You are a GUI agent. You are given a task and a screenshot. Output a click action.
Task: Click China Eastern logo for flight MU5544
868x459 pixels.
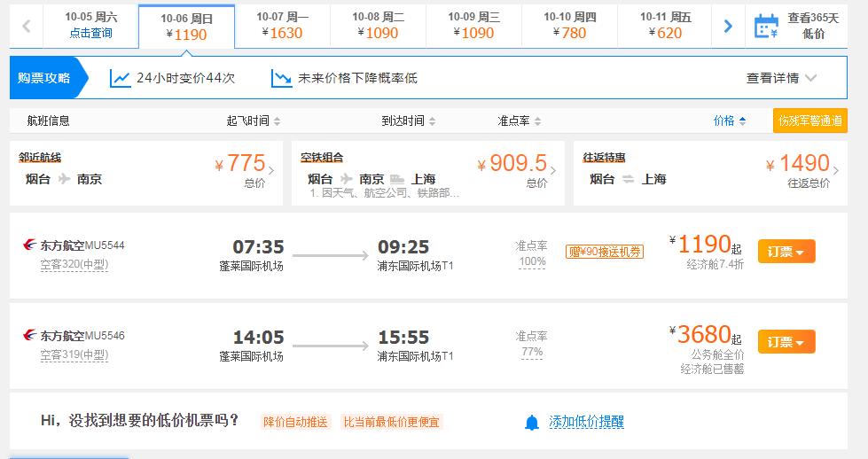pyautogui.click(x=29, y=245)
